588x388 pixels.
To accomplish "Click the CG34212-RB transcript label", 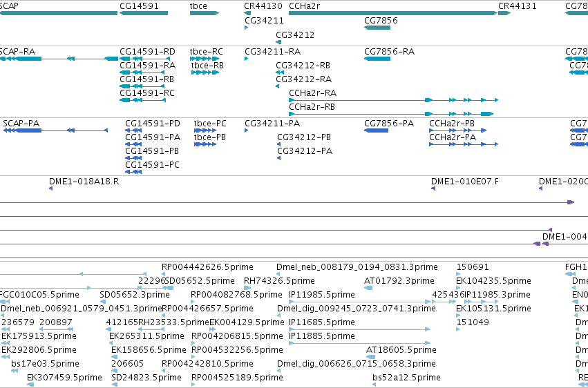I will 303,65.
